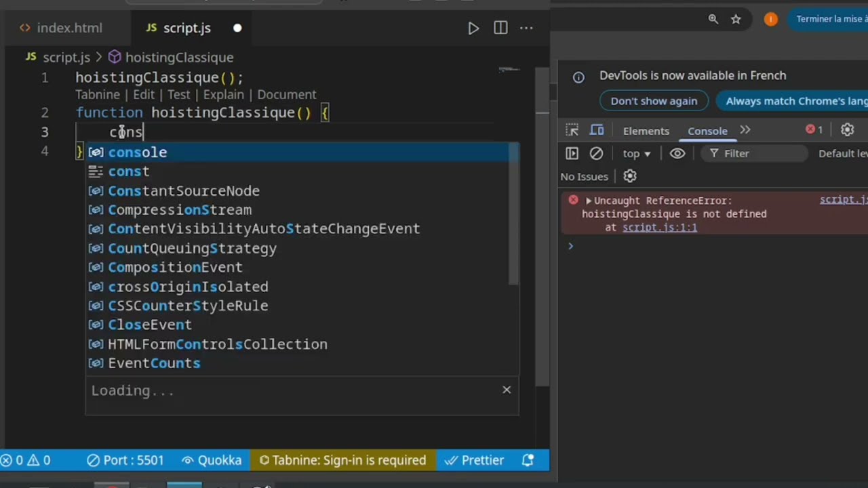
Task: Toggle the console sidebar icon
Action: pyautogui.click(x=572, y=154)
